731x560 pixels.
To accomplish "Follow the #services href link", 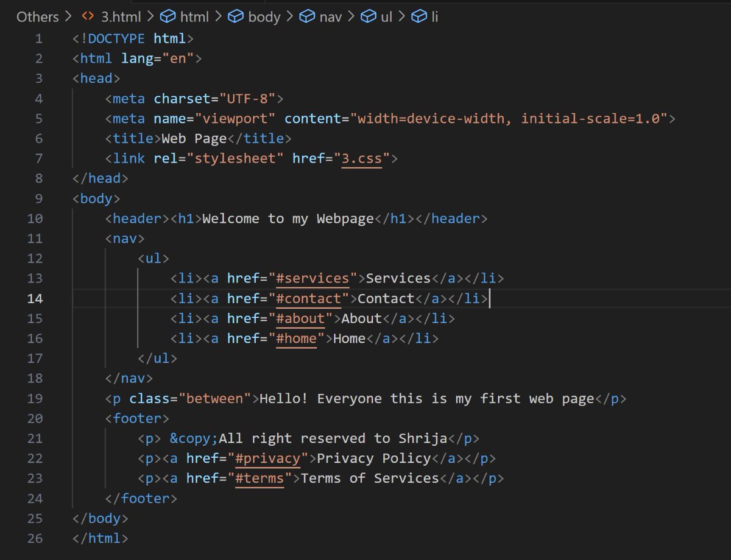I will 313,278.
